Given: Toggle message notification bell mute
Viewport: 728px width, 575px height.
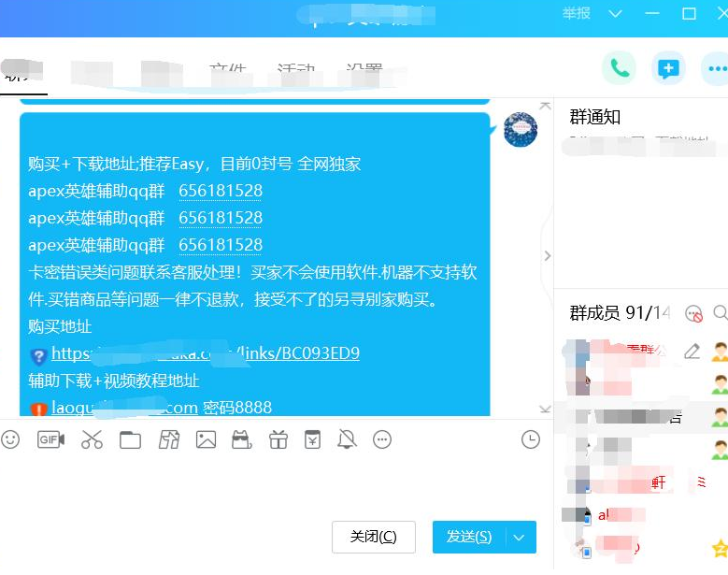Looking at the screenshot, I should 347,439.
